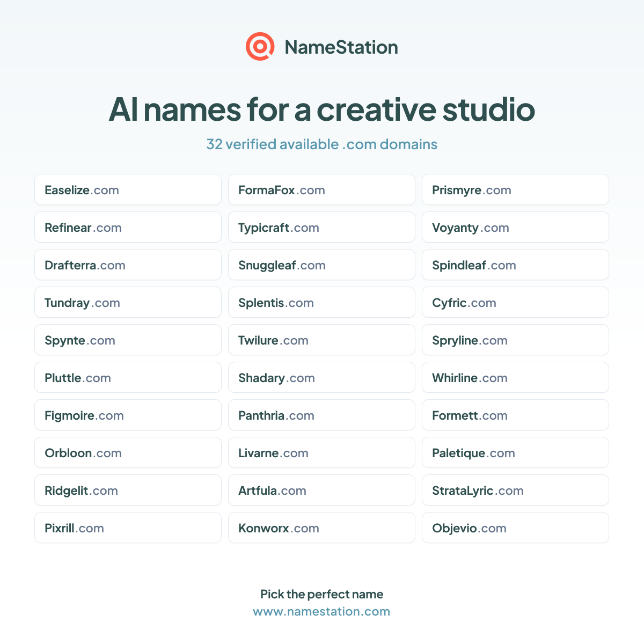Click the 'Pick the perfect name' text
This screenshot has height=644, width=644.
tap(321, 594)
